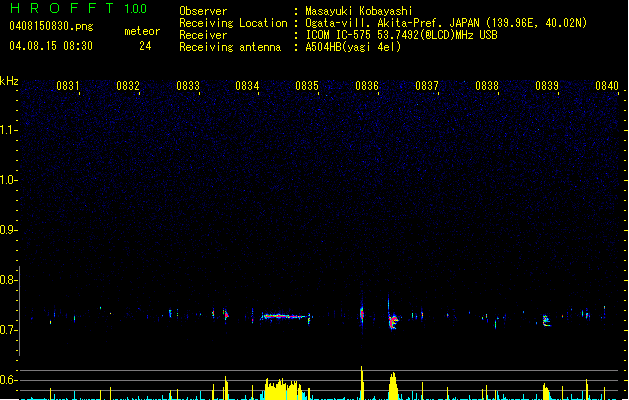Click the meteor count value 24
This screenshot has width=629, height=400.
(x=145, y=46)
